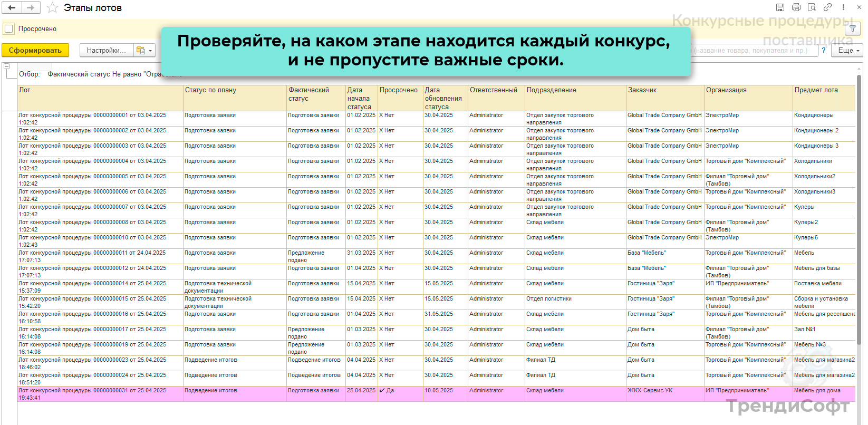Click the yellow Сформировать button
Screen dimensions: 868x425
(x=35, y=50)
